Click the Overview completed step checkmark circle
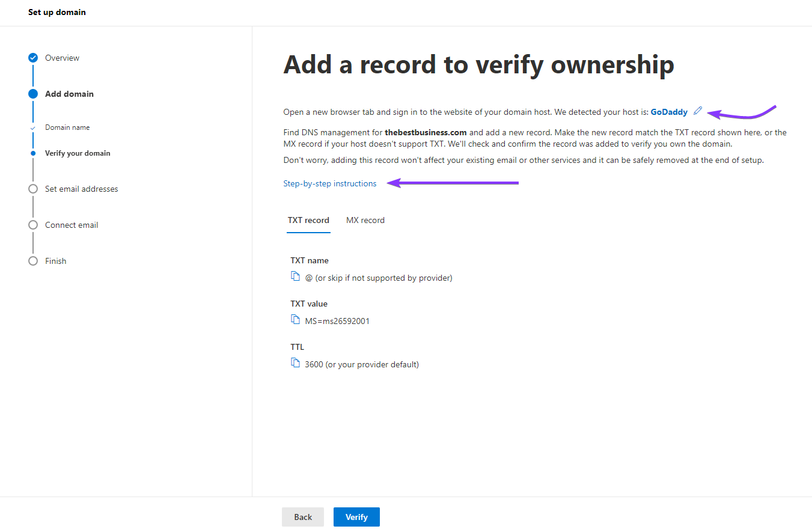The width and height of the screenshot is (812, 532). (x=33, y=58)
